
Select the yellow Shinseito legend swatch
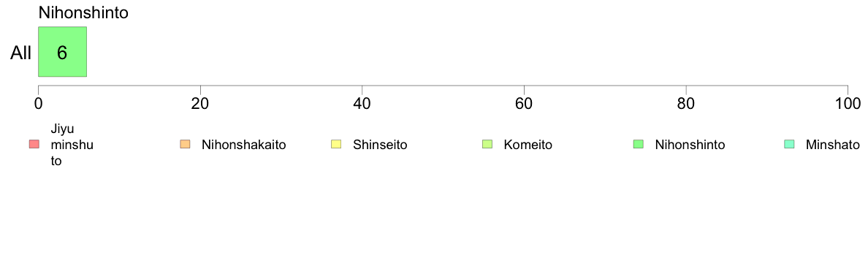pos(336,145)
